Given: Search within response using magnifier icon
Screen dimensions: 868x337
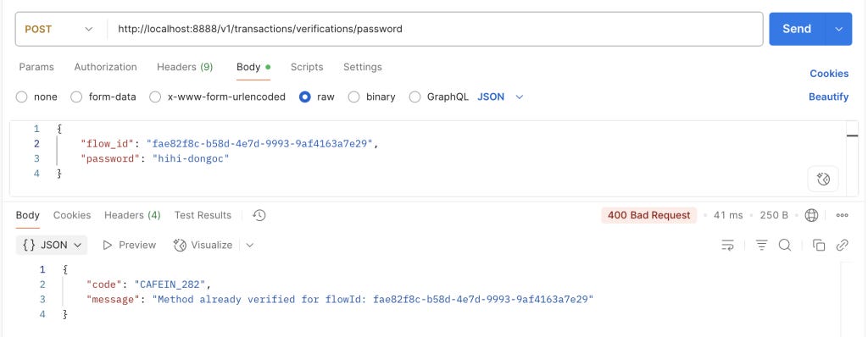Looking at the screenshot, I should [785, 246].
